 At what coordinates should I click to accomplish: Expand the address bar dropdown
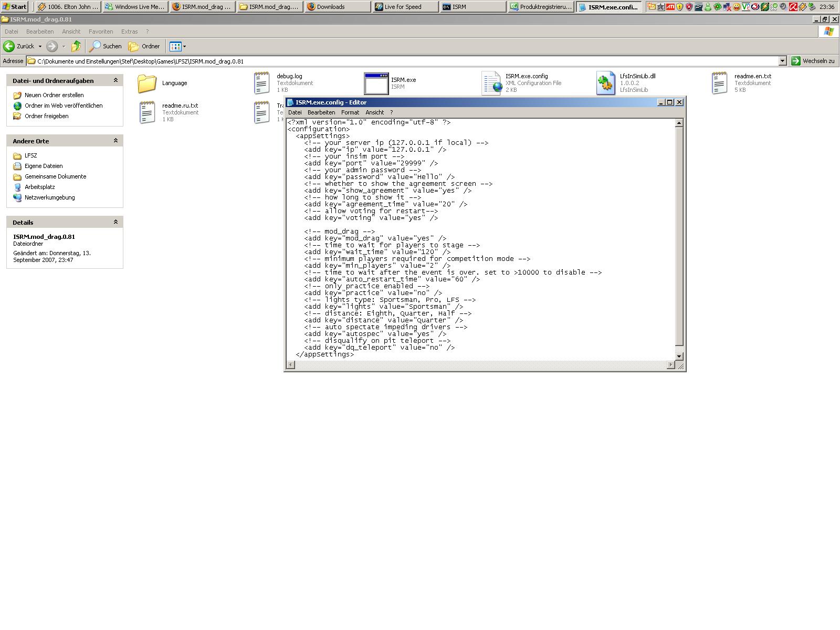pos(782,61)
